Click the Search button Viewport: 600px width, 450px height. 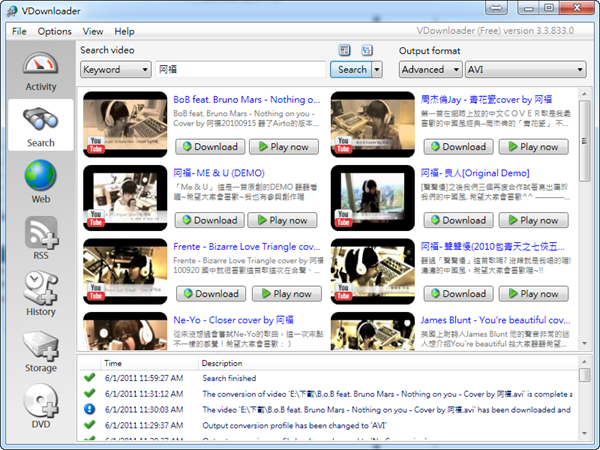(x=351, y=70)
